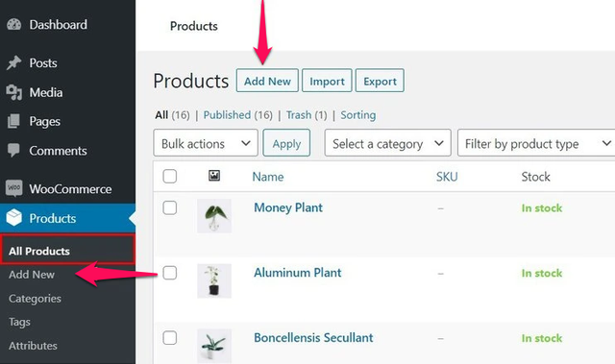The height and width of the screenshot is (364, 615).
Task: Open Filter by product type dropdown
Action: pos(536,143)
